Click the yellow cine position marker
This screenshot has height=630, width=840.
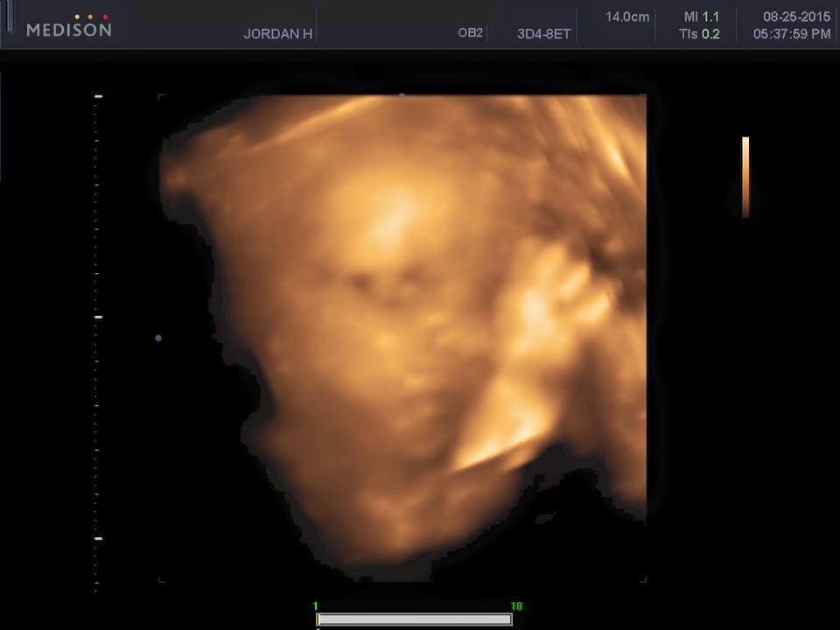[318, 619]
